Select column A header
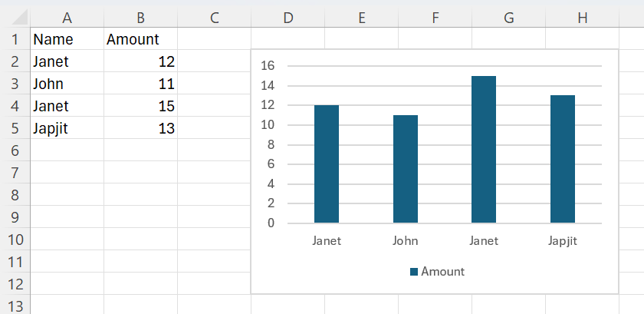 (67, 18)
